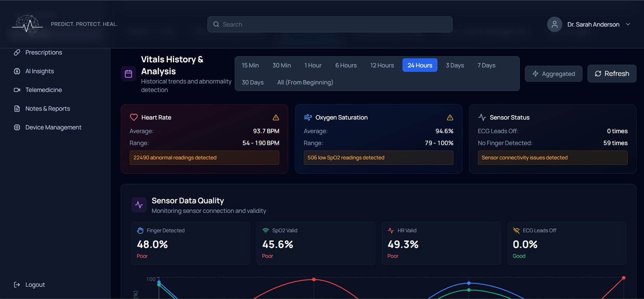Click the ECG Leads Off wifi-off icon

(x=516, y=231)
